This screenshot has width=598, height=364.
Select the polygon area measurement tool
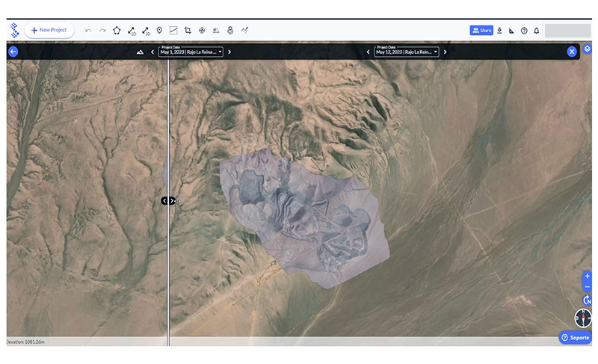(117, 30)
